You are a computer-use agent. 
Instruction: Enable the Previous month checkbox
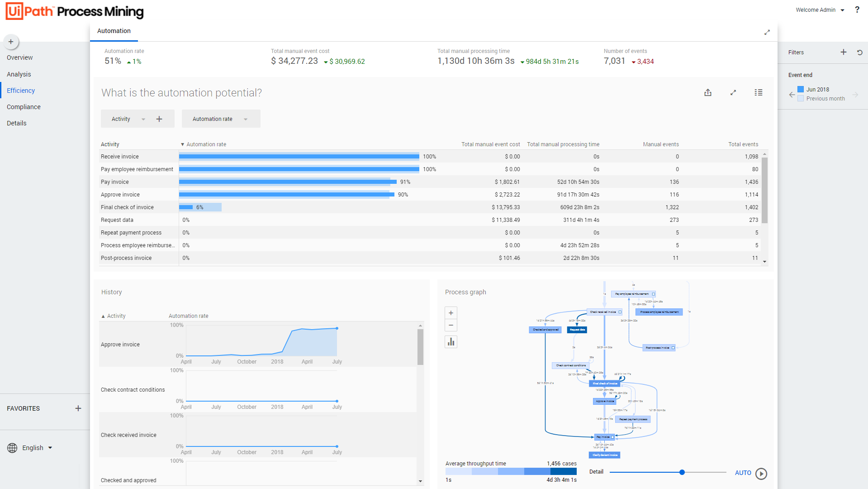coord(801,98)
